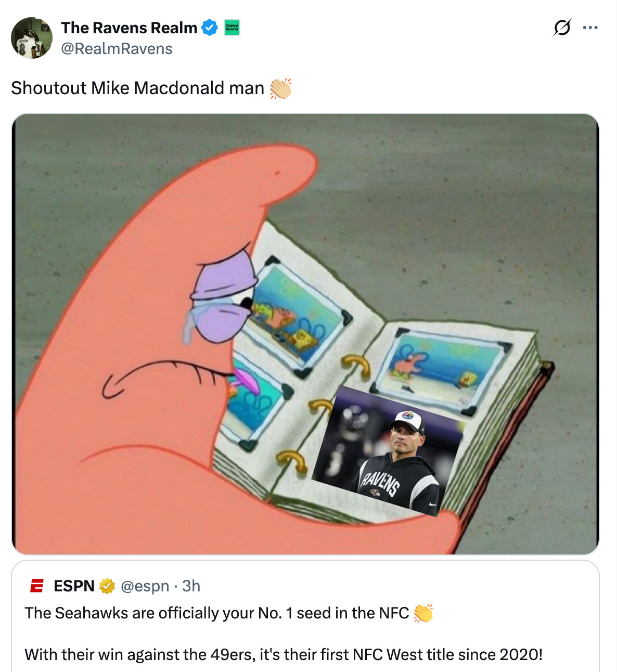Image resolution: width=617 pixels, height=672 pixels.
Task: Click The Ravens Realm profile avatar
Action: (32, 38)
